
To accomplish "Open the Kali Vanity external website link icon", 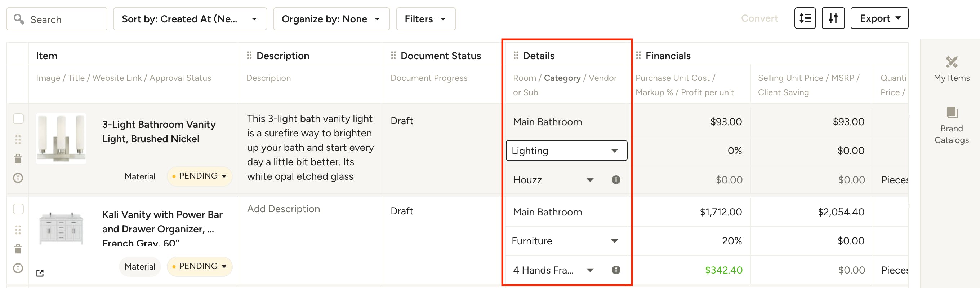I will [40, 273].
